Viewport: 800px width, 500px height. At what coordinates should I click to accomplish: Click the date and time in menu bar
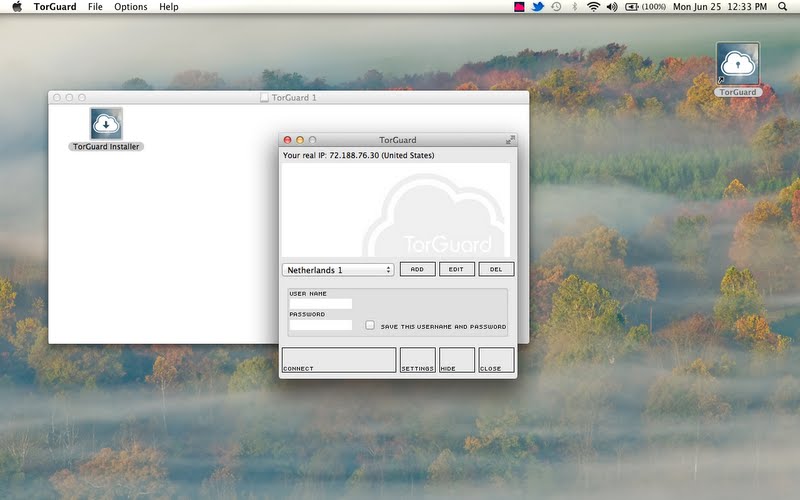pos(719,7)
